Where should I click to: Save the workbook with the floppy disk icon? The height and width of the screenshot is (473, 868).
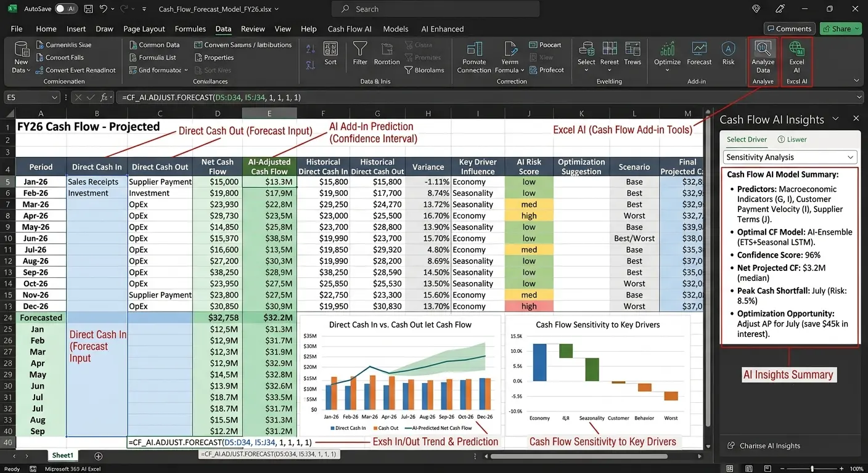87,9
